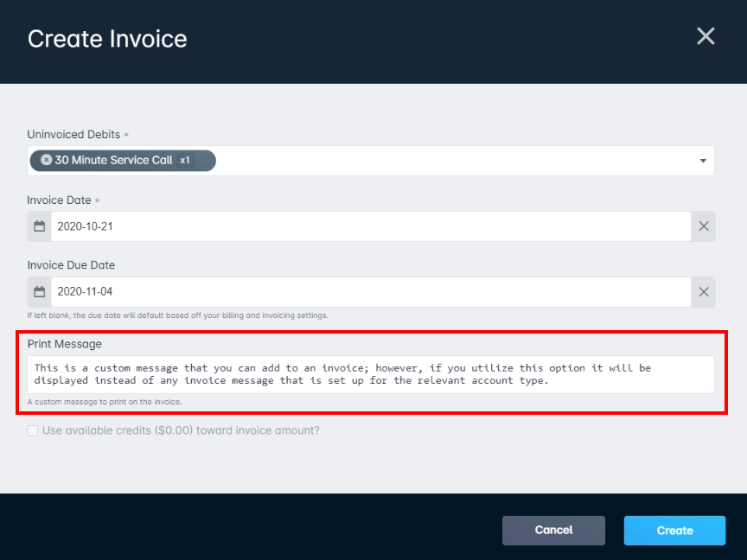This screenshot has width=747, height=560.
Task: Click the Invoice Due Date label
Action: (x=71, y=265)
